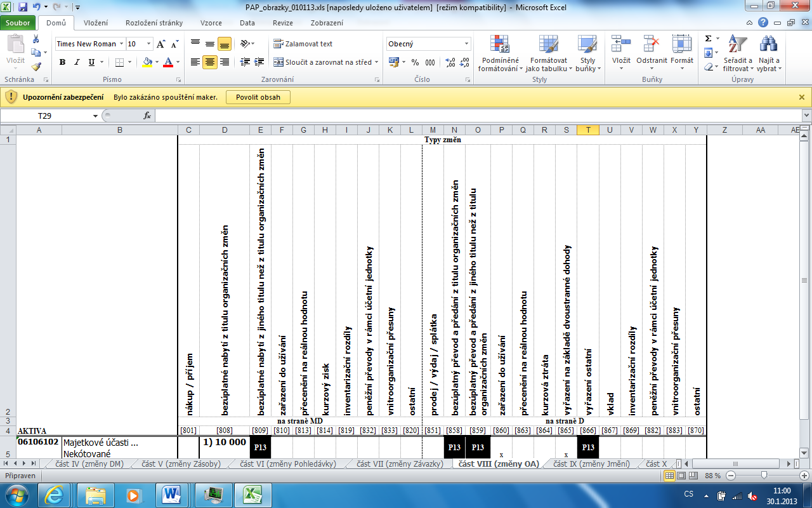Click the Save icon in quick access
Image resolution: width=812 pixels, height=508 pixels.
coord(23,7)
